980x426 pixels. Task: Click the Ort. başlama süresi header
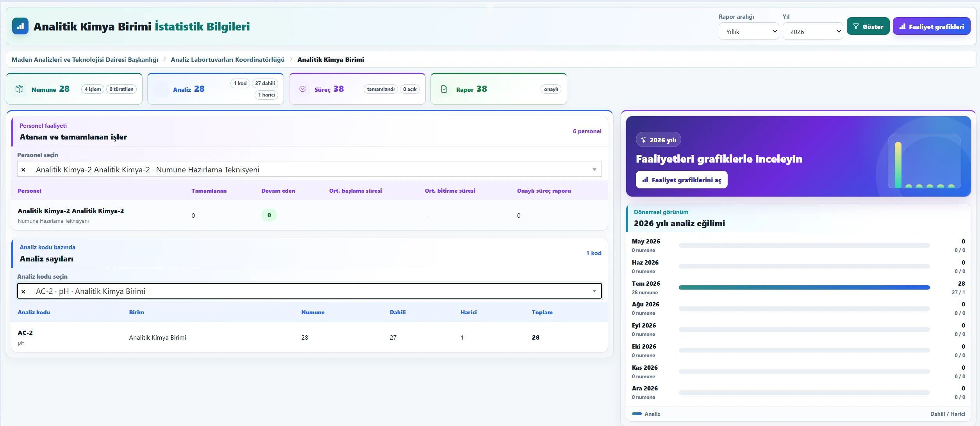click(x=355, y=191)
